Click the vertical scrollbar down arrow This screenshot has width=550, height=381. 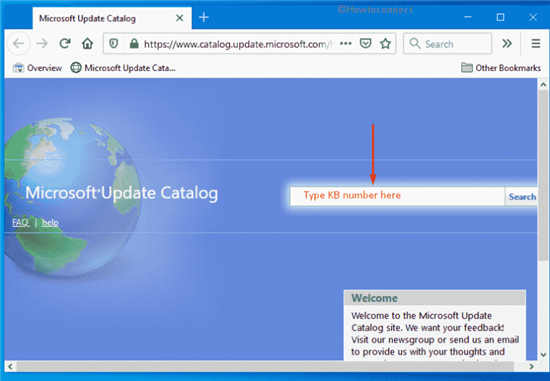pyautogui.click(x=543, y=354)
